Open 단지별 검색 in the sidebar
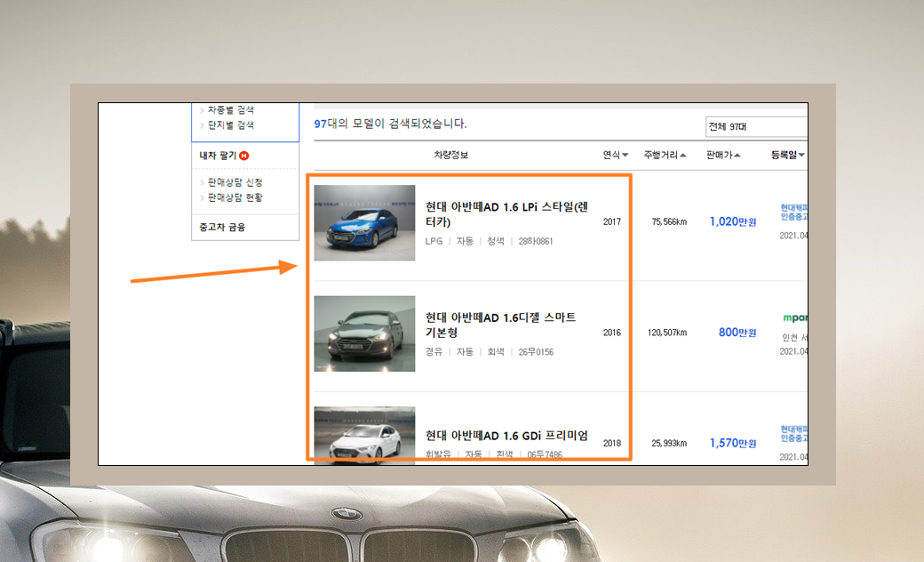924x562 pixels. [x=230, y=125]
